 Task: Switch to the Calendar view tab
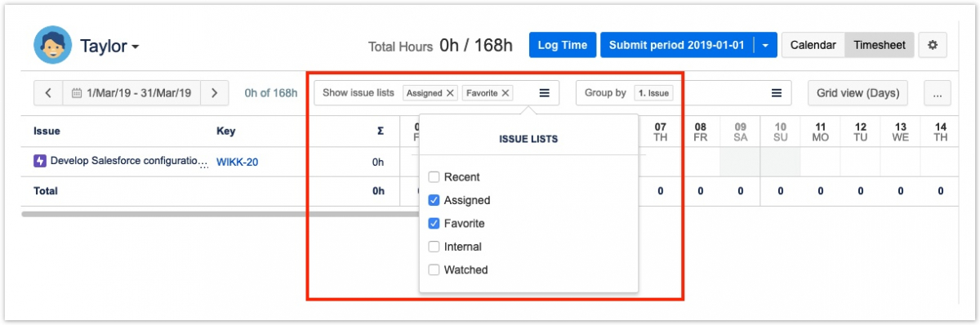pyautogui.click(x=813, y=45)
